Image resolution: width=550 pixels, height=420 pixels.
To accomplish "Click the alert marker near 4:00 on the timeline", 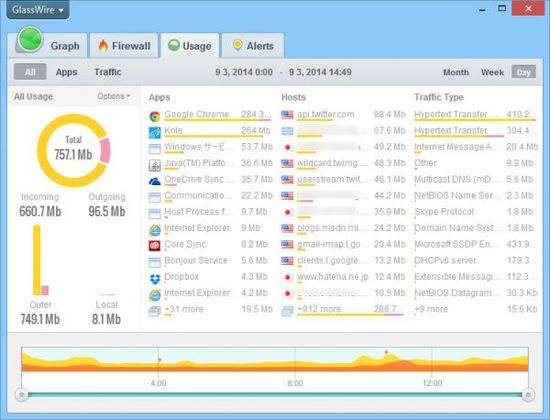I will pyautogui.click(x=160, y=360).
